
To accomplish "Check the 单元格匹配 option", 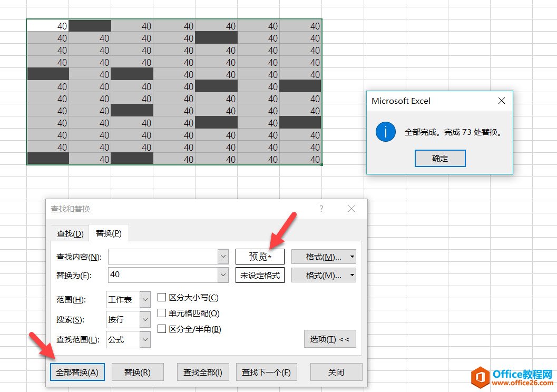I will click(x=162, y=313).
